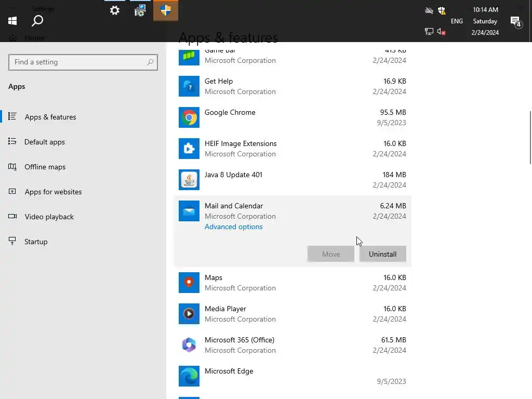This screenshot has width=532, height=399.
Task: Select the Java 8 Update 401 entry
Action: click(x=292, y=180)
